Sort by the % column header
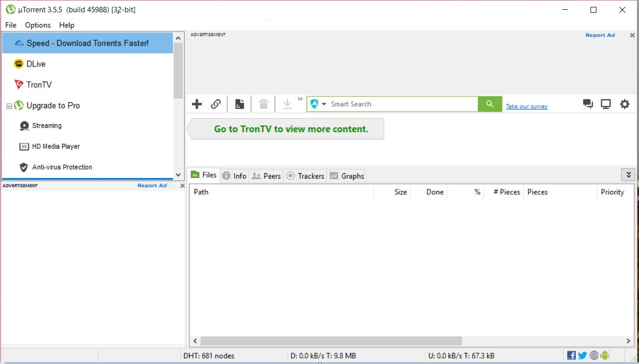Screen dimensions: 639x364 466,192
